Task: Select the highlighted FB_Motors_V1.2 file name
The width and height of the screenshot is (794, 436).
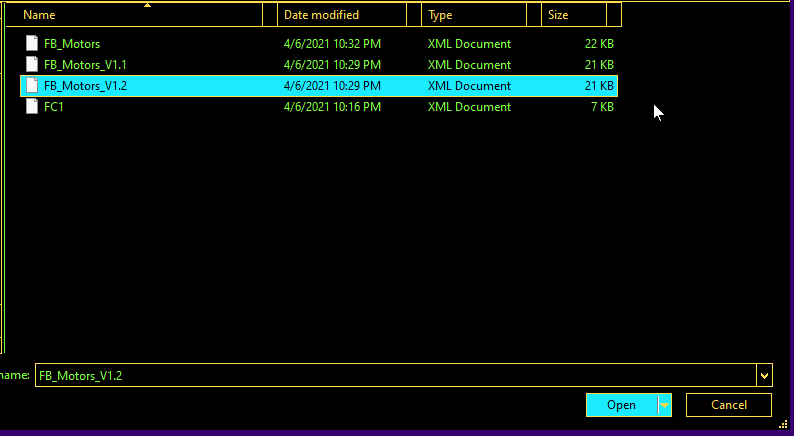Action: 85,86
